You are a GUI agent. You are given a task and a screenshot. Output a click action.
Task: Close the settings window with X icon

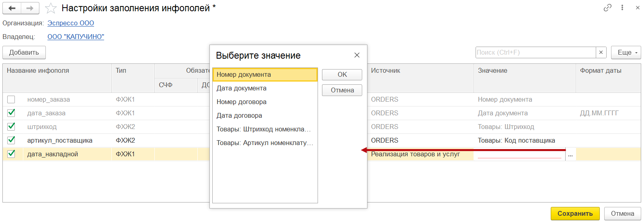[x=638, y=8]
